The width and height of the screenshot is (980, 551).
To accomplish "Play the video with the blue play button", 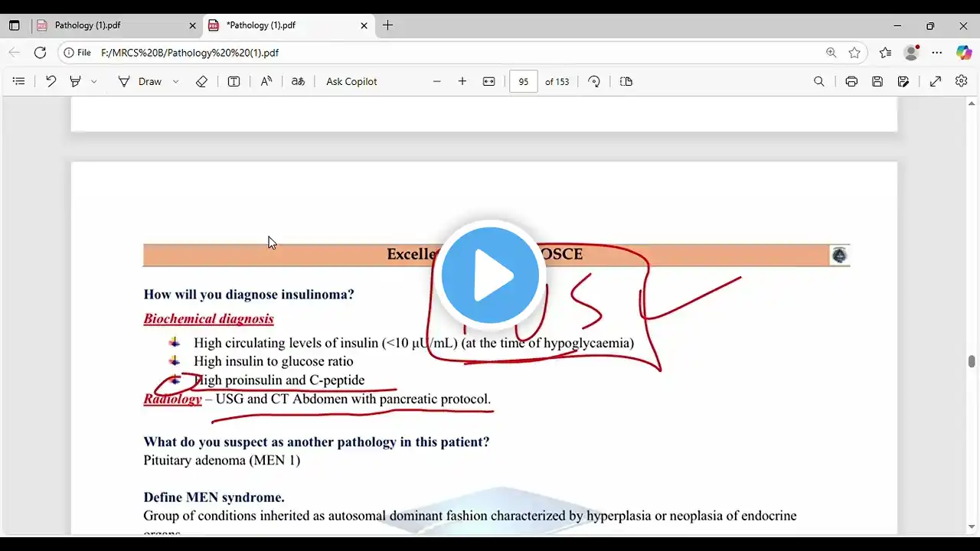I will (490, 275).
